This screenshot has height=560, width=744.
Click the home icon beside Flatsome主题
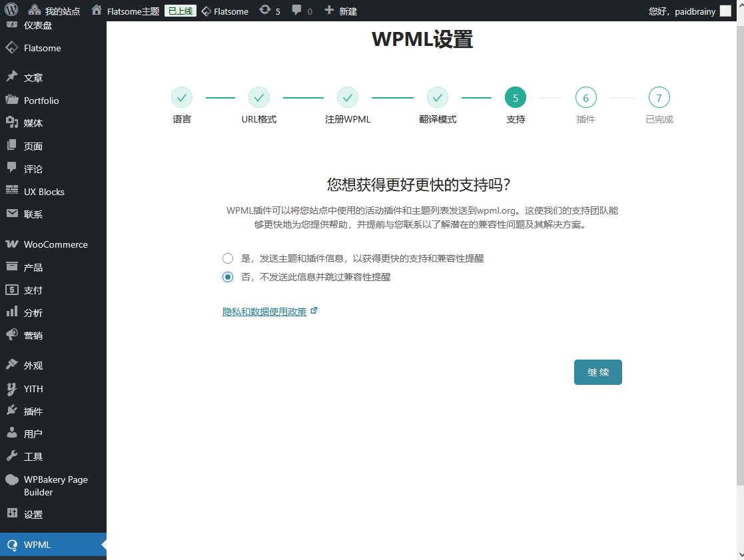97,10
